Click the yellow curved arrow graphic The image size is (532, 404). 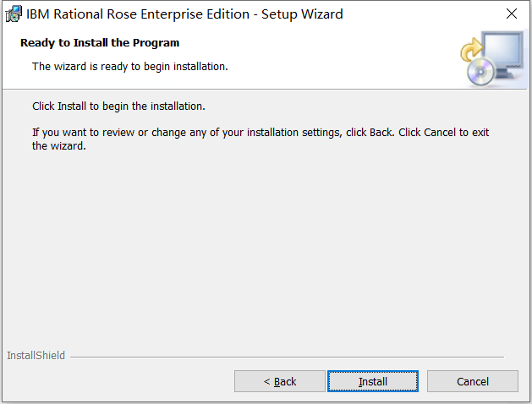coord(471,49)
